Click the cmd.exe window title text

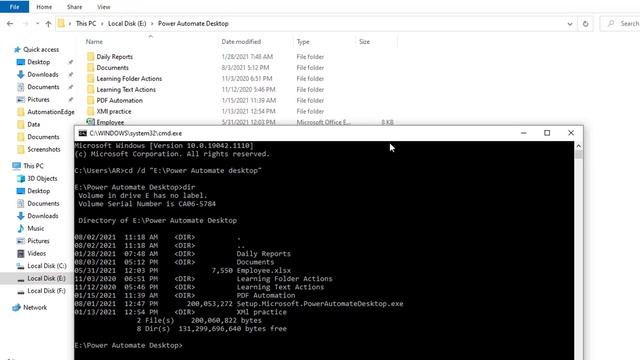tap(136, 133)
